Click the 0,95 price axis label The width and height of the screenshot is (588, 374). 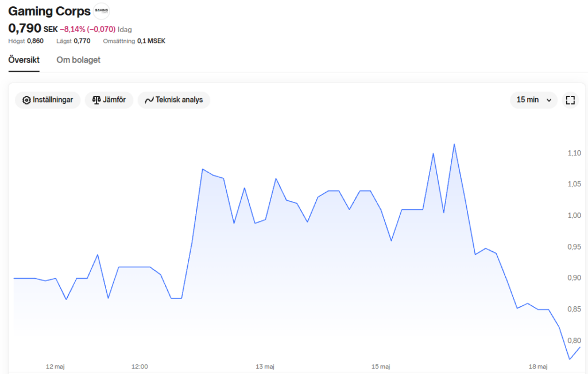(574, 247)
